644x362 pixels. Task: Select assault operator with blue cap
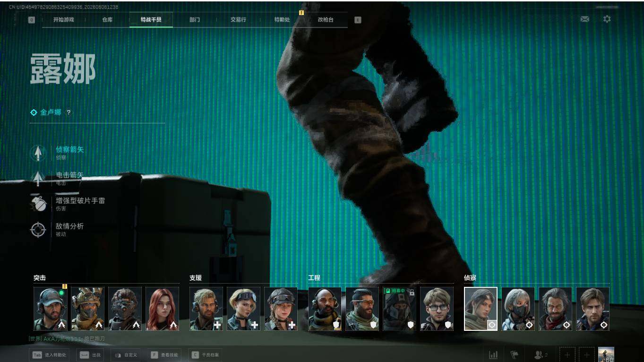(51, 309)
